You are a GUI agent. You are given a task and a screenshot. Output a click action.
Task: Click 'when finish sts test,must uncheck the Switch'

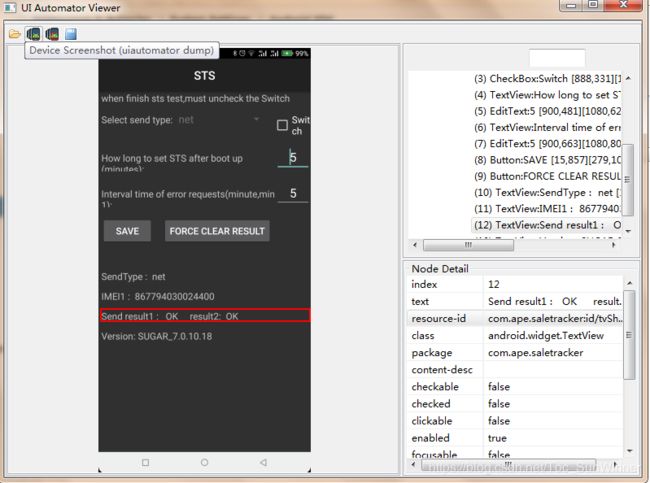(195, 99)
